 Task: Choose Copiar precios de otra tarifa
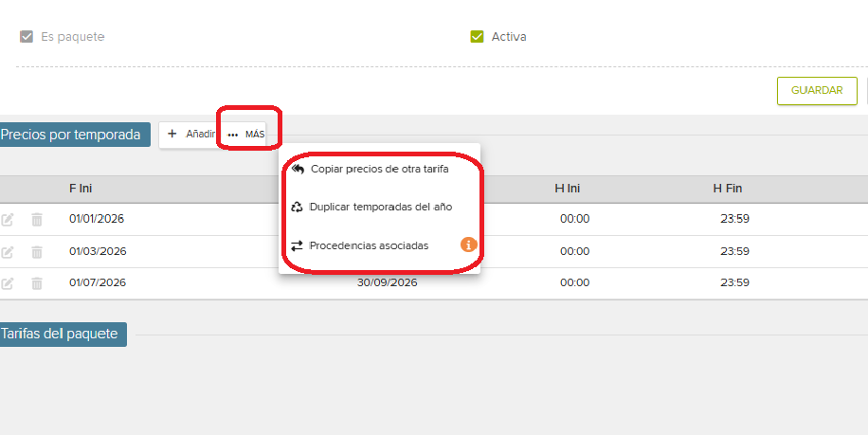click(x=378, y=170)
